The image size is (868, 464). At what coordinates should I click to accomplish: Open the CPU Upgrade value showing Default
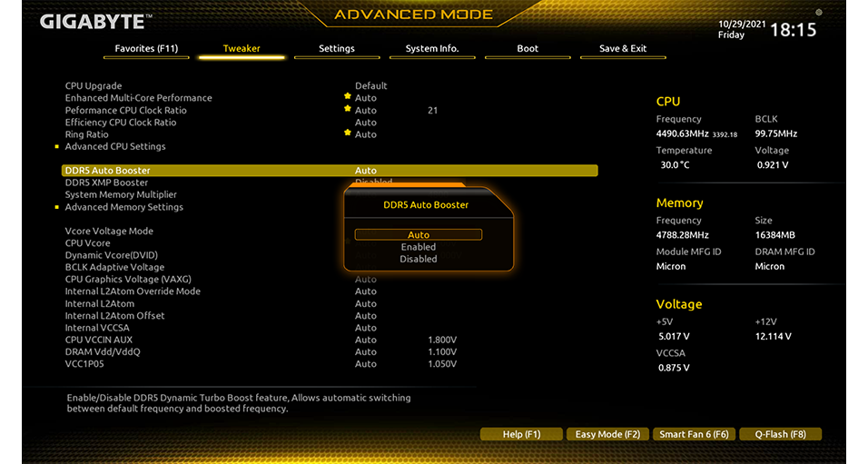[370, 86]
